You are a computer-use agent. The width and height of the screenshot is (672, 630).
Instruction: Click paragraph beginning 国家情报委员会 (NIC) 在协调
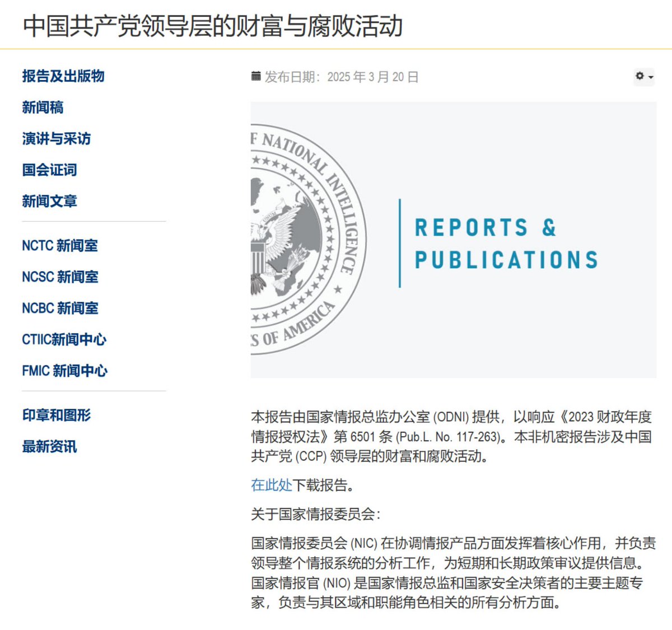454,573
